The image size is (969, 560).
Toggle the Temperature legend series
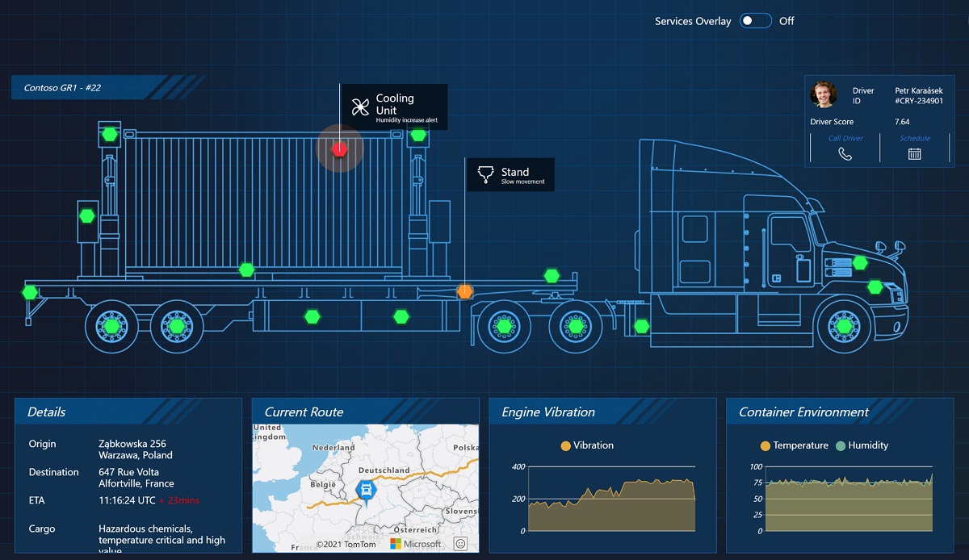coord(794,445)
